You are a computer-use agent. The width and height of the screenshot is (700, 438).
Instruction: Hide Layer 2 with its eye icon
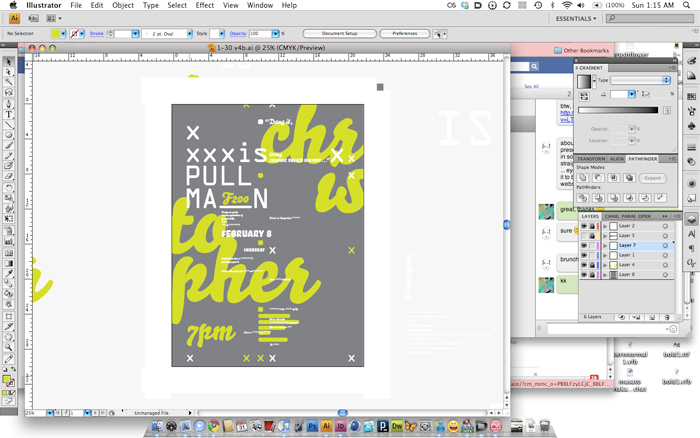click(584, 226)
